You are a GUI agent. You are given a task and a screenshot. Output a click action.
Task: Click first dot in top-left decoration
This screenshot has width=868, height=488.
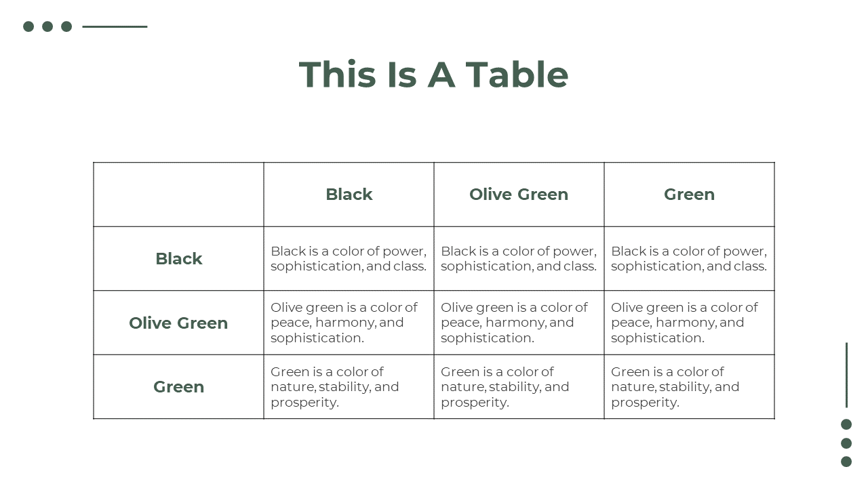click(x=28, y=26)
